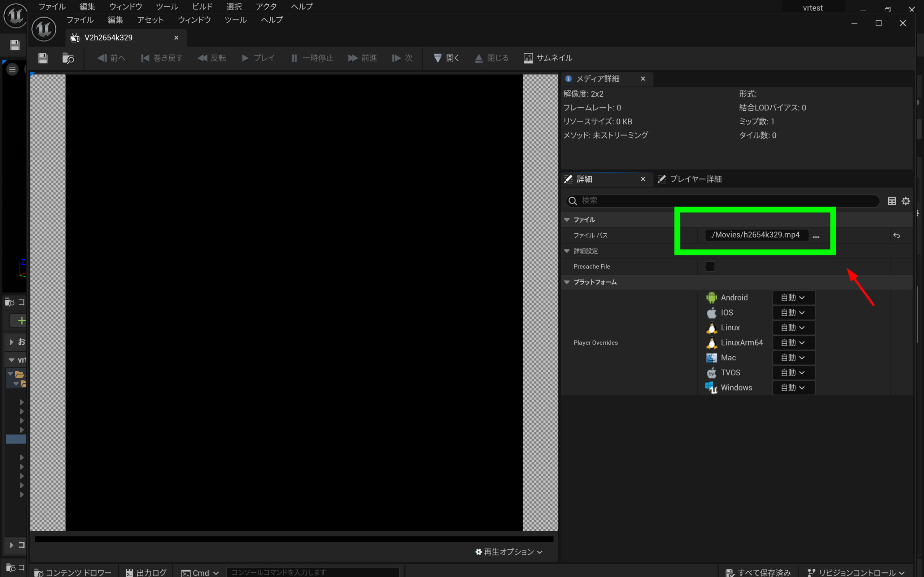Click the property matrix grid icon
The image size is (924, 577).
tap(892, 201)
